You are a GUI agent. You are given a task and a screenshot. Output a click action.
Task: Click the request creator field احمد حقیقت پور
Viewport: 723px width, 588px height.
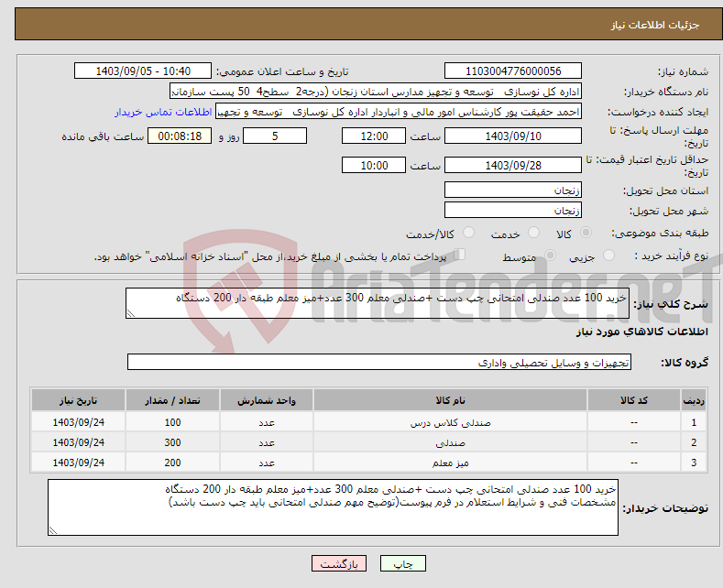click(x=399, y=112)
